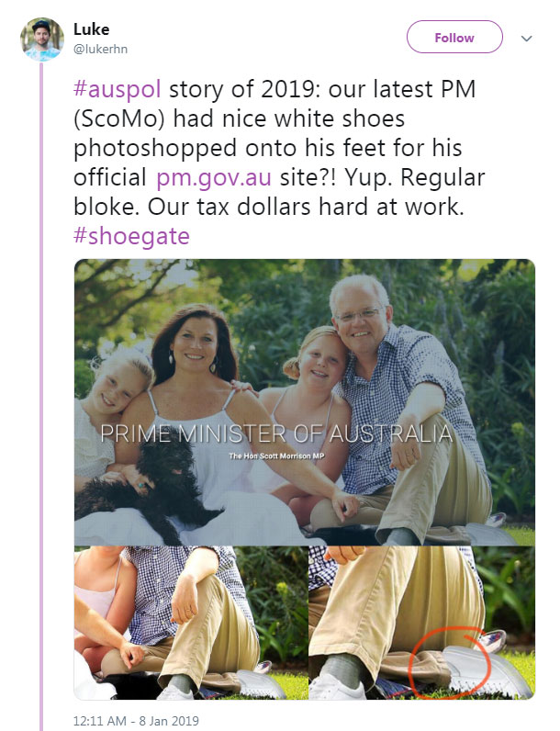Click the word "(ScoMo)" in the tweet

click(119, 118)
